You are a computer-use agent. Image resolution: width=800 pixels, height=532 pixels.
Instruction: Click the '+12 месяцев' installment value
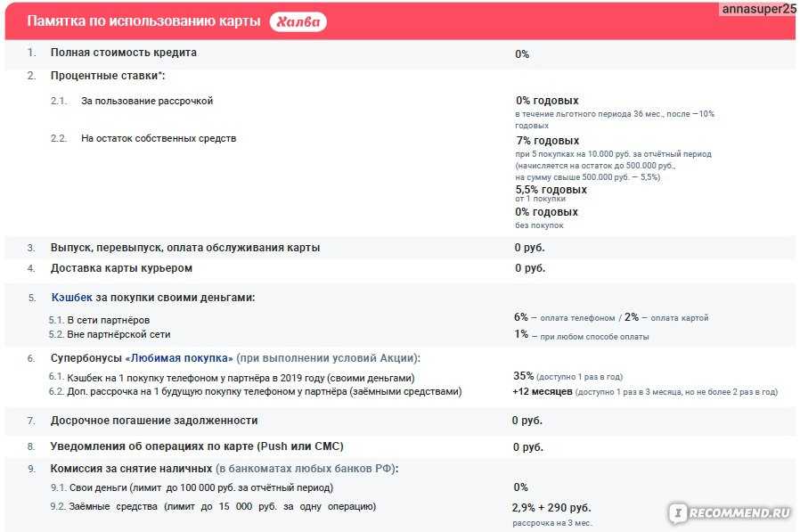coord(543,391)
